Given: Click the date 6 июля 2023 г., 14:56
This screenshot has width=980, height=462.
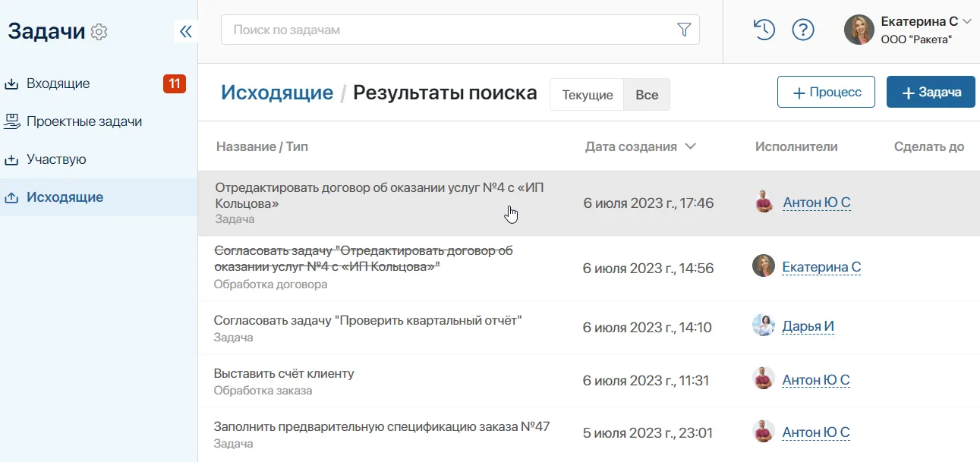Looking at the screenshot, I should pos(648,268).
